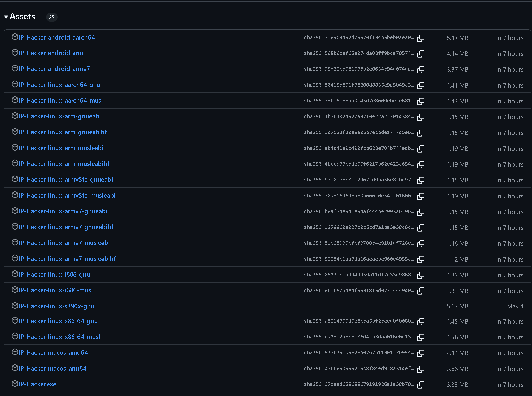
Task: Copy sha256 for IP-Hacker-android-armv7
Action: point(421,69)
